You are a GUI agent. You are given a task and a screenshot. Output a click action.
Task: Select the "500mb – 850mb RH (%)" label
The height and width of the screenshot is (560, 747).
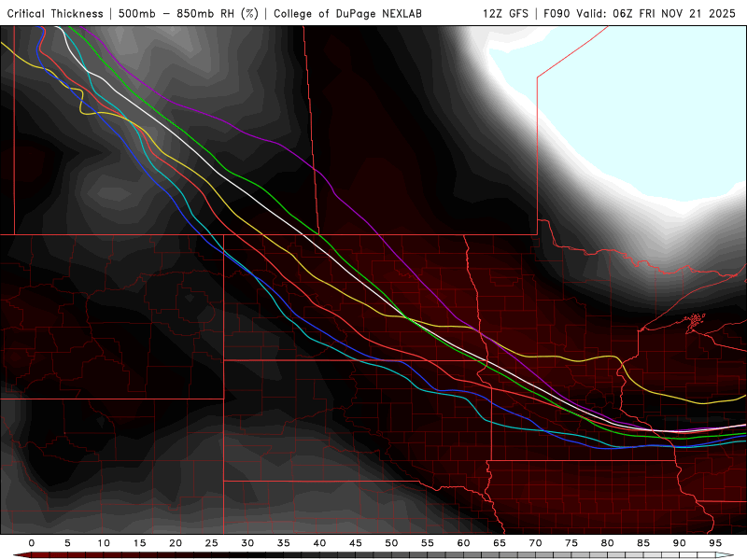pos(189,14)
